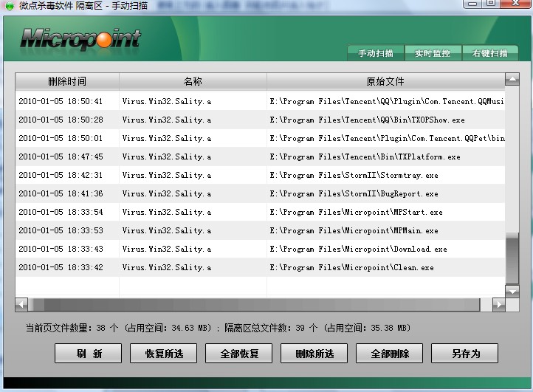Maximize the quarantine window

click(x=490, y=4)
